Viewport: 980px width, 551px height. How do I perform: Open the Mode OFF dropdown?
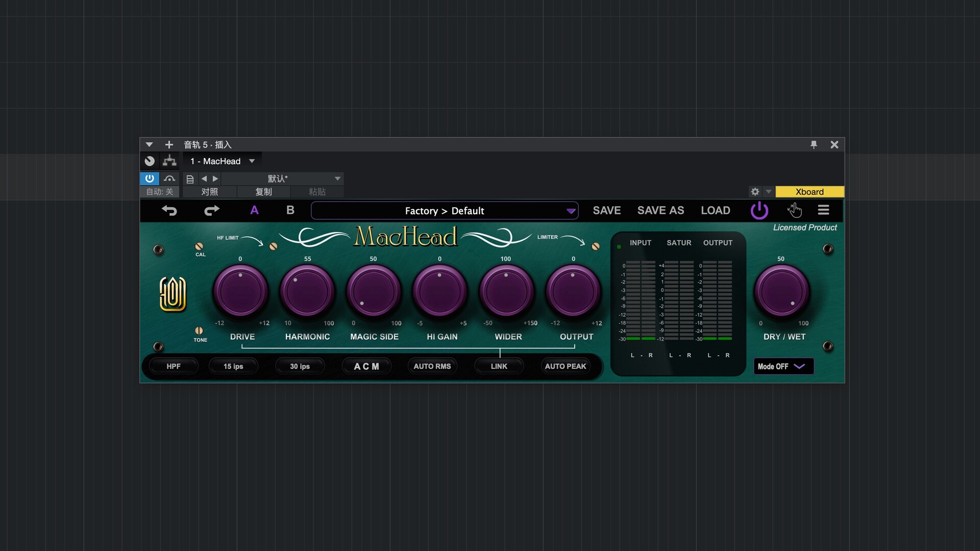pos(783,366)
